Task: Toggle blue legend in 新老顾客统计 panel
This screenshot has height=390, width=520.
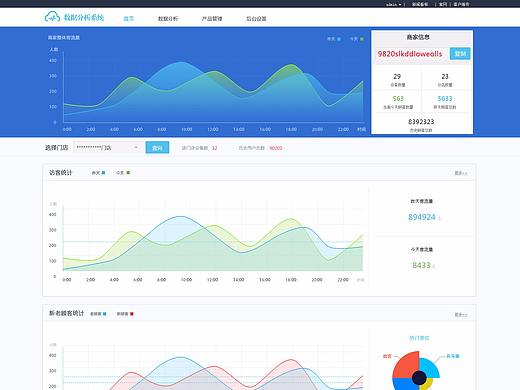Action: click(98, 314)
